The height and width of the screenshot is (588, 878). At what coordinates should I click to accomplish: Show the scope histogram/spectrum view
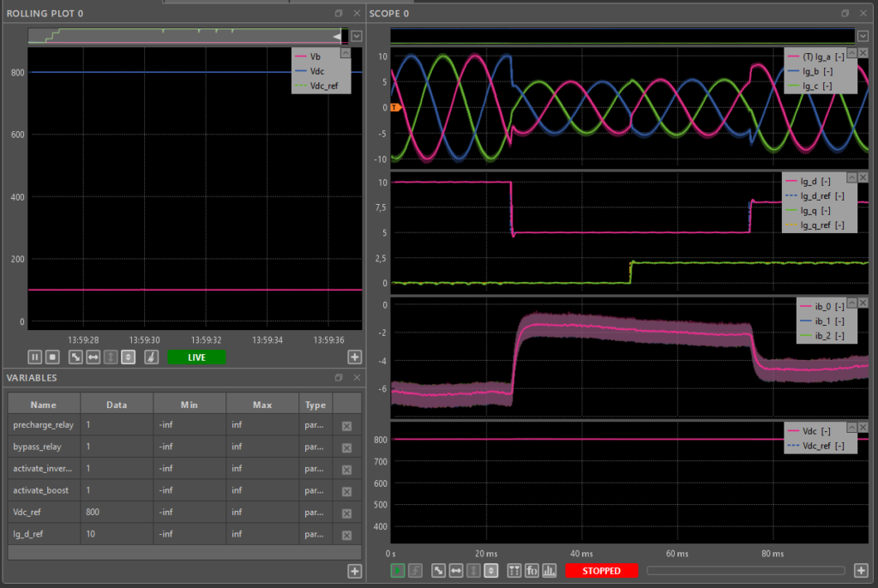click(550, 571)
